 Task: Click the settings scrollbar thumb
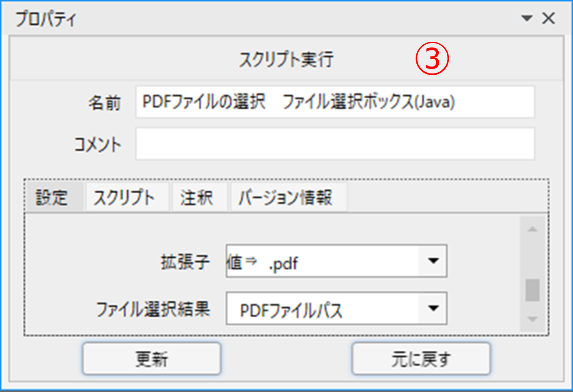[x=532, y=290]
